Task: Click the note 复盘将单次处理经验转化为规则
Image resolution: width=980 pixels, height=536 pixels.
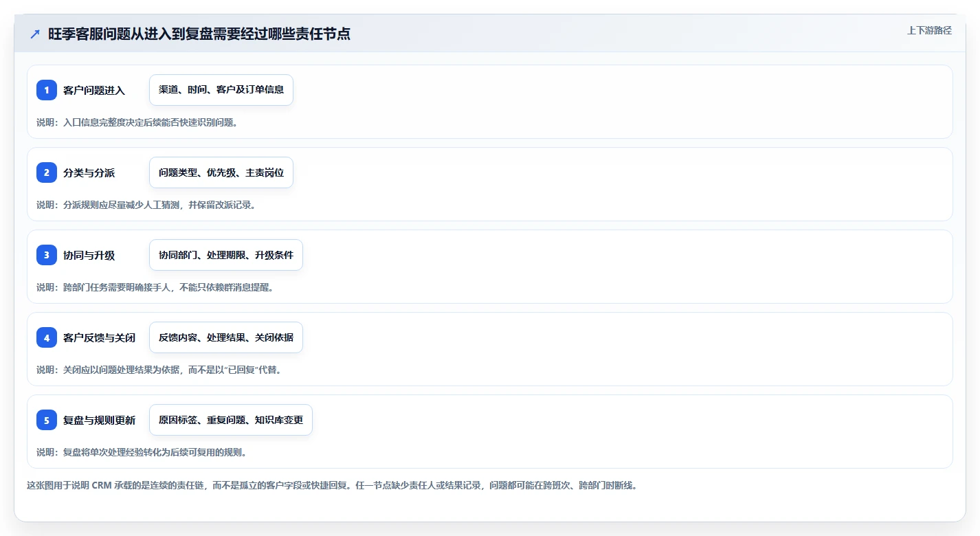Action: click(142, 452)
